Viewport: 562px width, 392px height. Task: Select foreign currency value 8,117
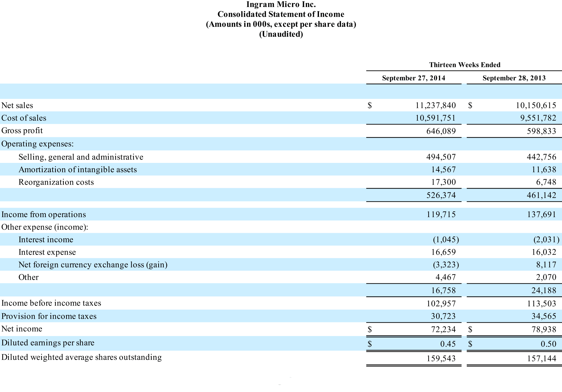coord(546,265)
